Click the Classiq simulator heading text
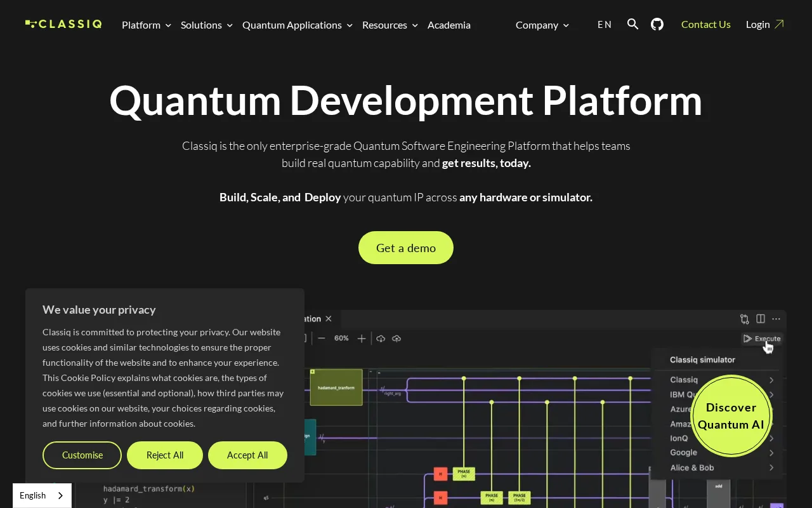This screenshot has height=508, width=812. (x=702, y=359)
